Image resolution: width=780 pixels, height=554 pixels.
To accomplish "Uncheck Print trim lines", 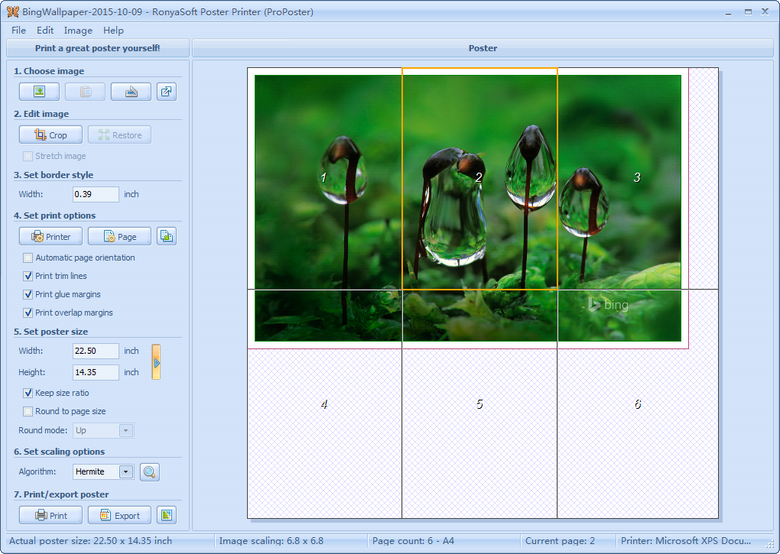I will tap(28, 276).
